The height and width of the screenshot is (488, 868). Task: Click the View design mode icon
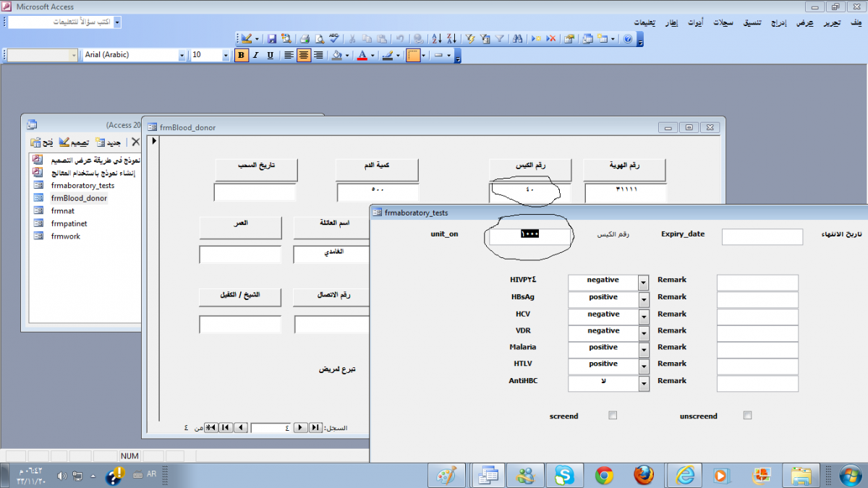pos(247,38)
